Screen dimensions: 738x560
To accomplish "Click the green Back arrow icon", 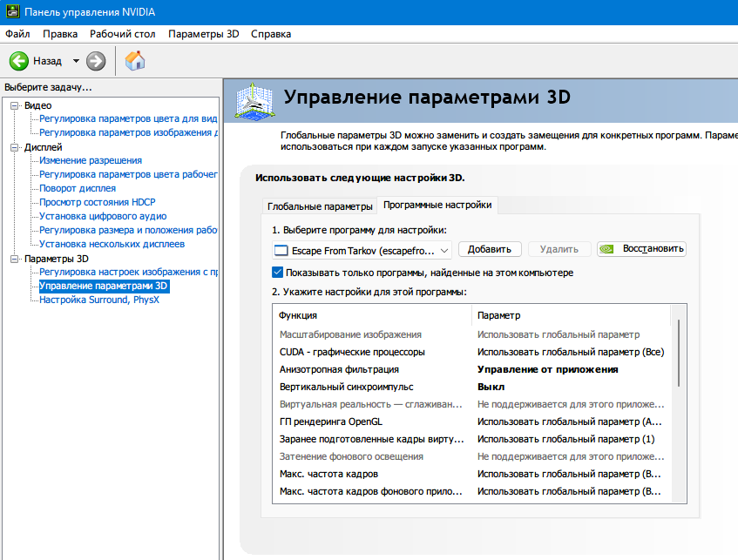I will tap(19, 61).
